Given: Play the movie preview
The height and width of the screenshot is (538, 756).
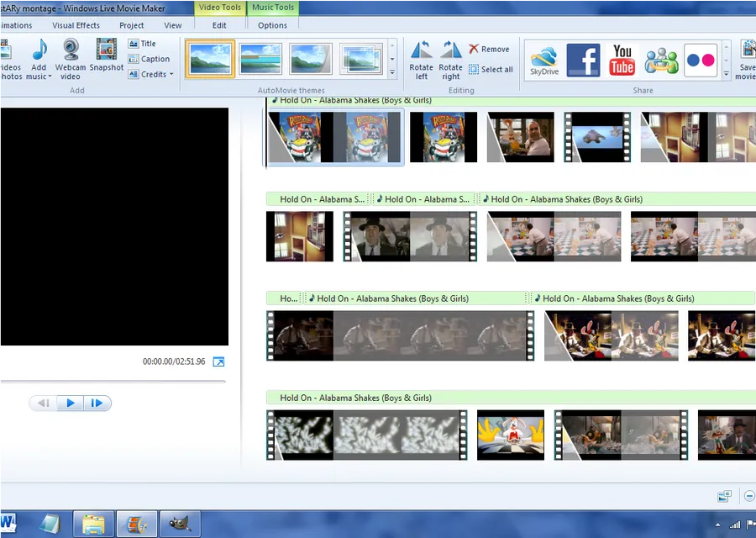Looking at the screenshot, I should 71,403.
